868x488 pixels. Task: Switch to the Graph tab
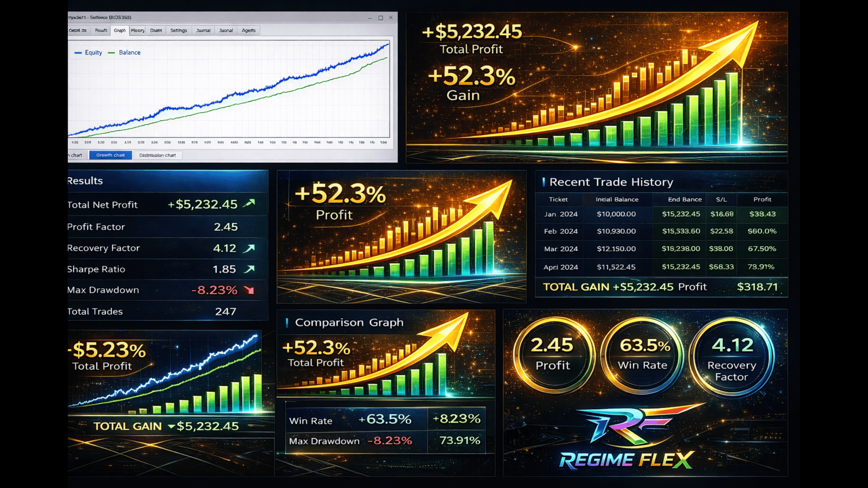[x=120, y=30]
